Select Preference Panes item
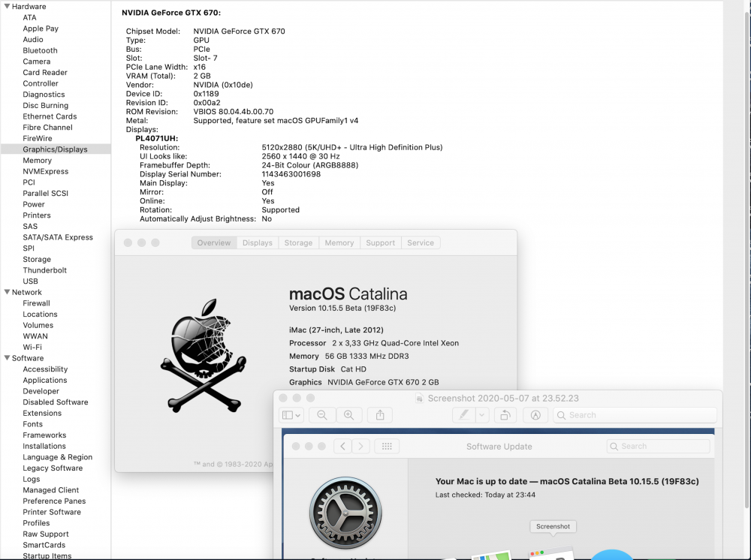 click(x=54, y=501)
